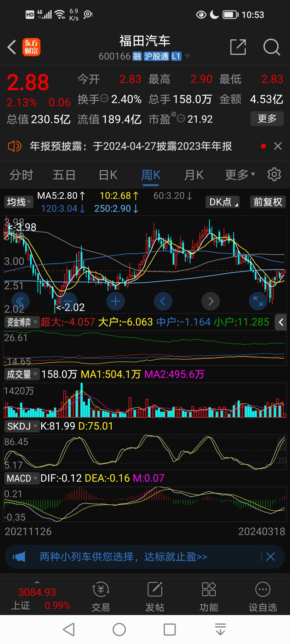Open the 资金博弈 indicator dropdown
Screen dimensions: 290x644
pyautogui.click(x=22, y=322)
